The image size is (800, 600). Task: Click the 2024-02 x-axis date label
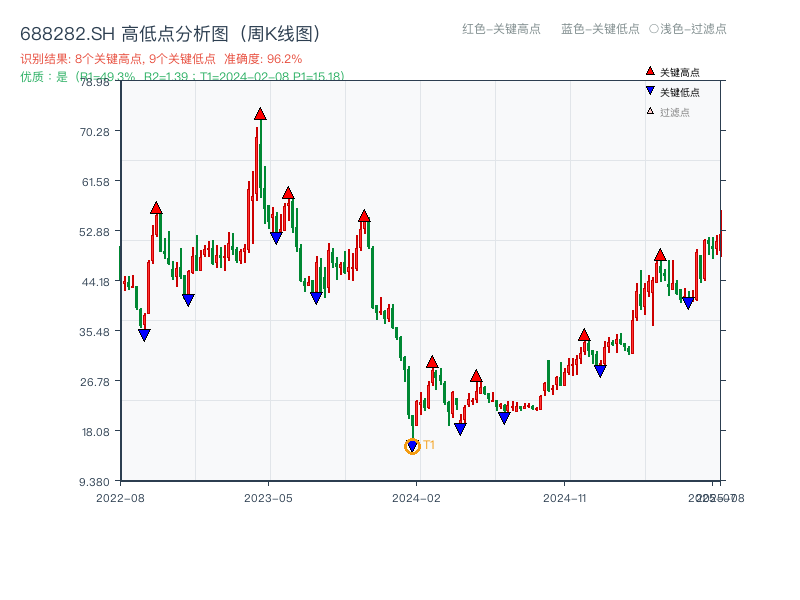coord(417,497)
